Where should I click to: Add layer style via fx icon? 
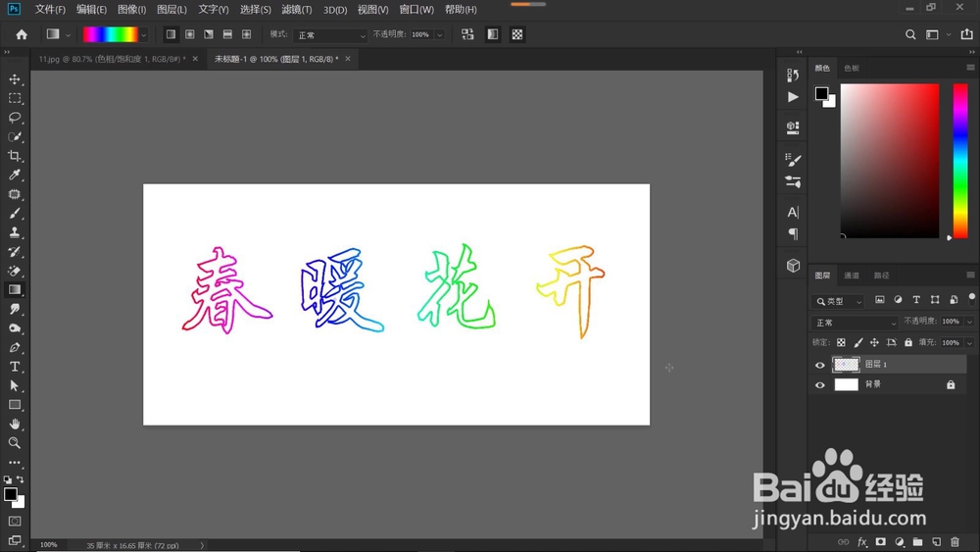tap(862, 541)
